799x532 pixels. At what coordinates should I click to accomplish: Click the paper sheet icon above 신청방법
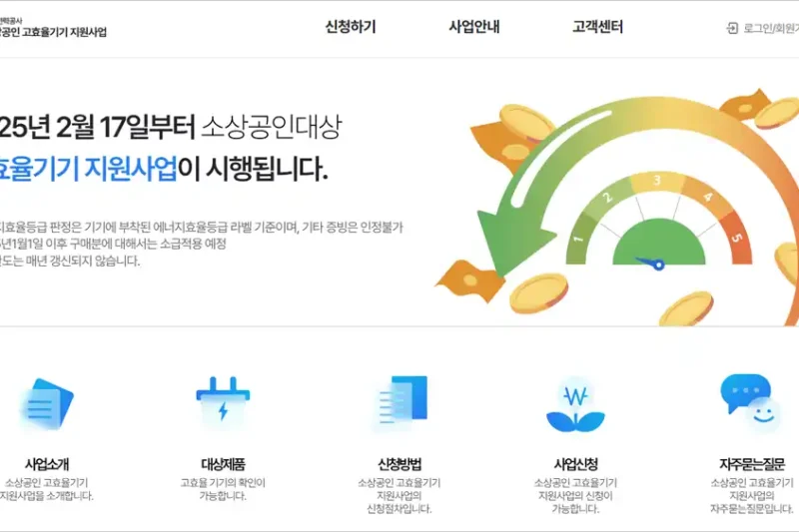tap(400, 404)
